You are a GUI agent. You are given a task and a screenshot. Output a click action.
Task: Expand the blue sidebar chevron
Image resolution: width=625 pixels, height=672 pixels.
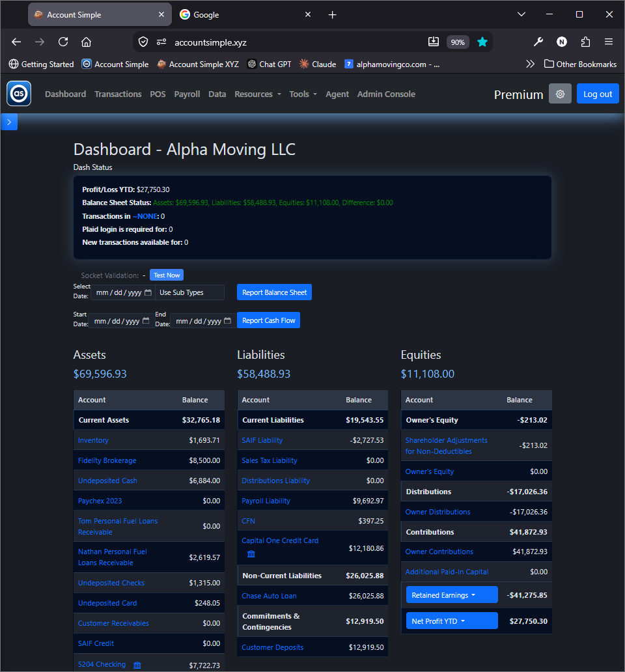point(9,122)
